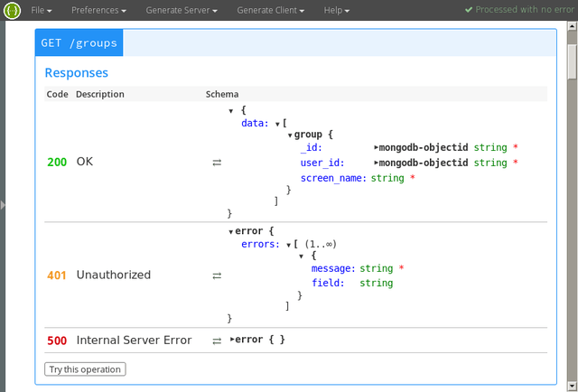Open the Generate Client menu
The width and height of the screenshot is (578, 392).
click(271, 10)
